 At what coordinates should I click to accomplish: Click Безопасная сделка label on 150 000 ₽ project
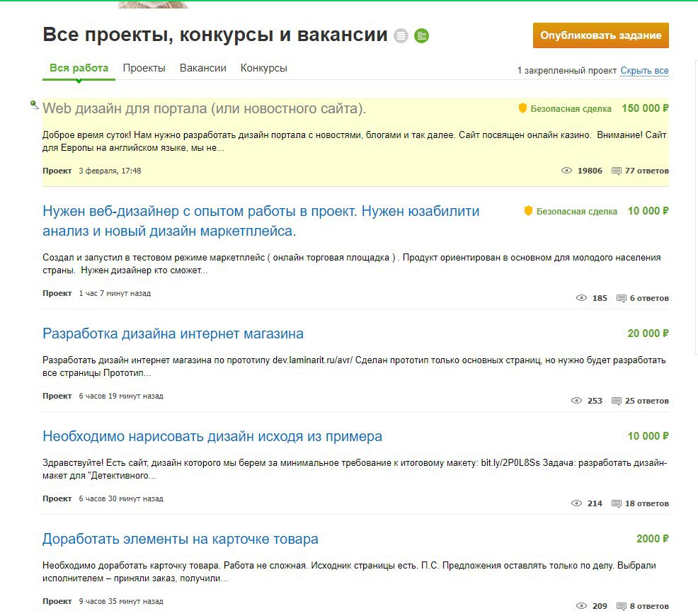[571, 108]
